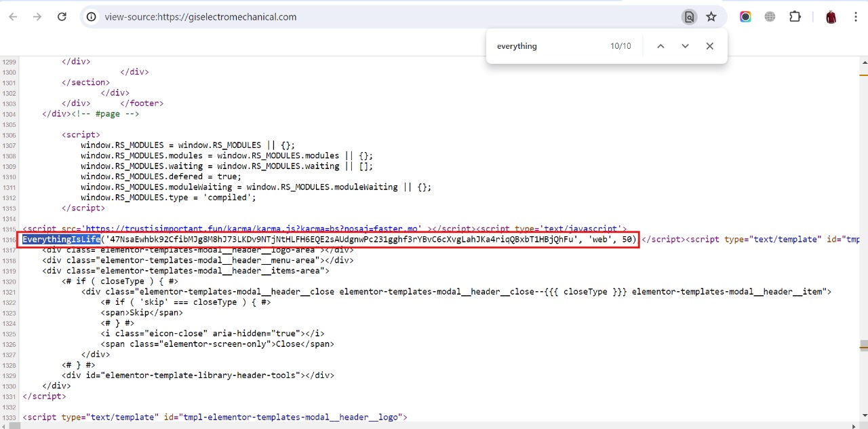
Task: Open the Chrome profile avatar
Action: coord(831,17)
